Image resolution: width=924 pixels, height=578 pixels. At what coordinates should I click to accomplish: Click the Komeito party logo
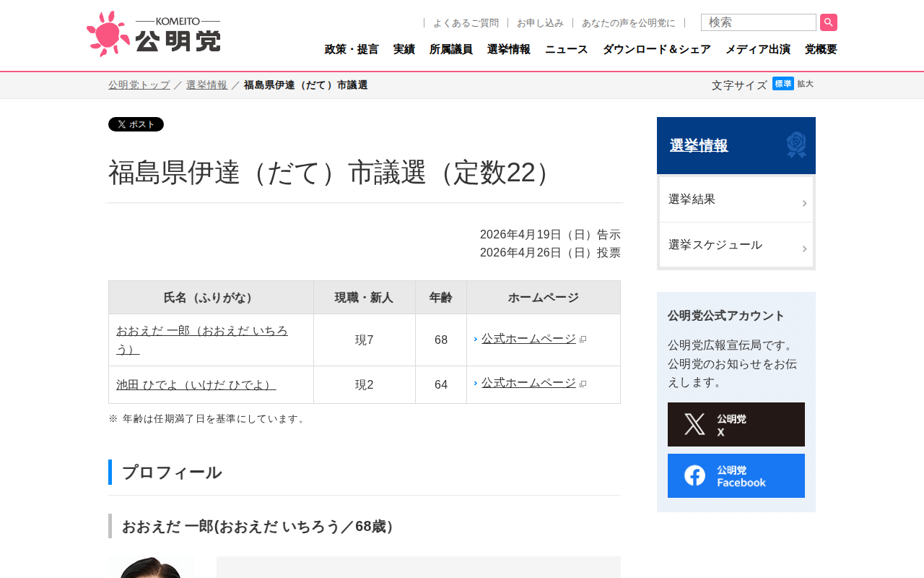pos(153,34)
